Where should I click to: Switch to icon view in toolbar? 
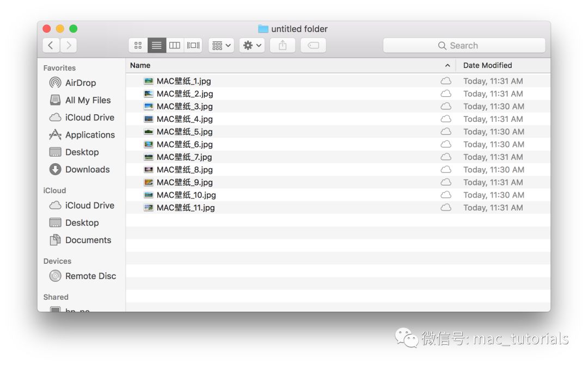coord(138,46)
